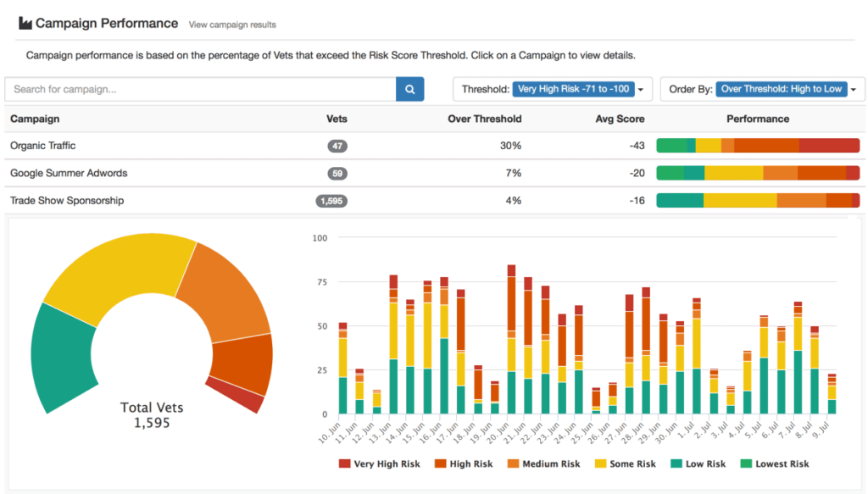Toggle Low Risk legend entry
868x494 pixels.
point(699,463)
